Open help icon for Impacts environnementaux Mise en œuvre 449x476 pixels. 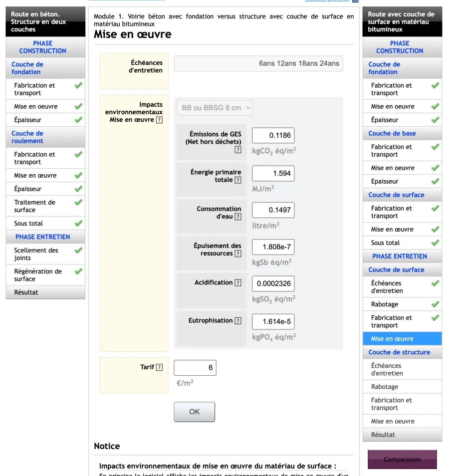coord(159,120)
